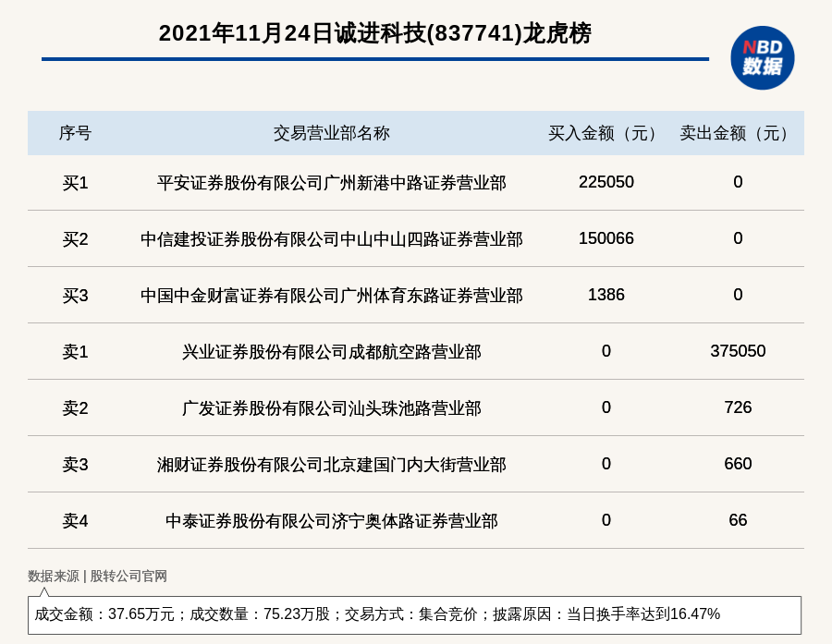The image size is (832, 644).
Task: Click the 数据来源 | 股转公司官网 source note
Action: [97, 576]
